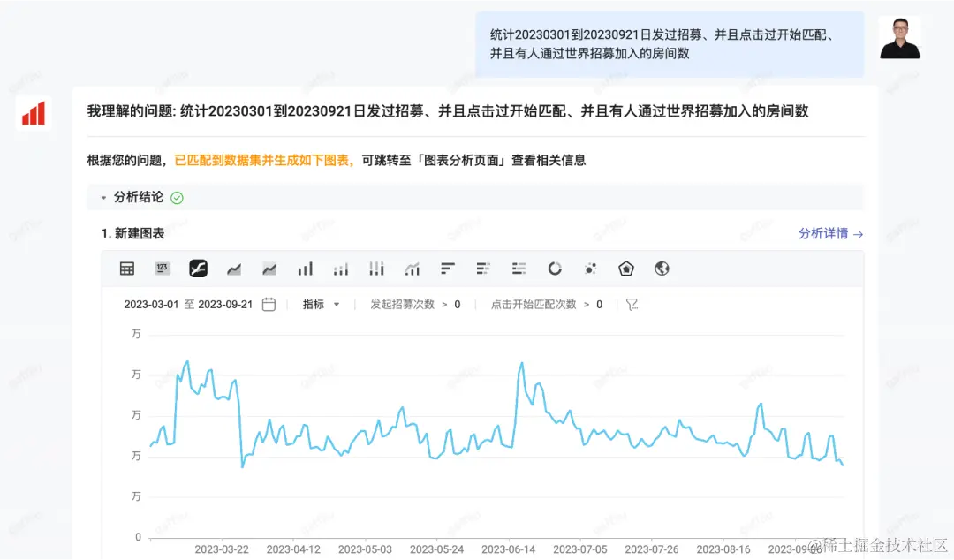Collapse the 分析结论 section
Screen dimensions: 954x560
tap(103, 198)
